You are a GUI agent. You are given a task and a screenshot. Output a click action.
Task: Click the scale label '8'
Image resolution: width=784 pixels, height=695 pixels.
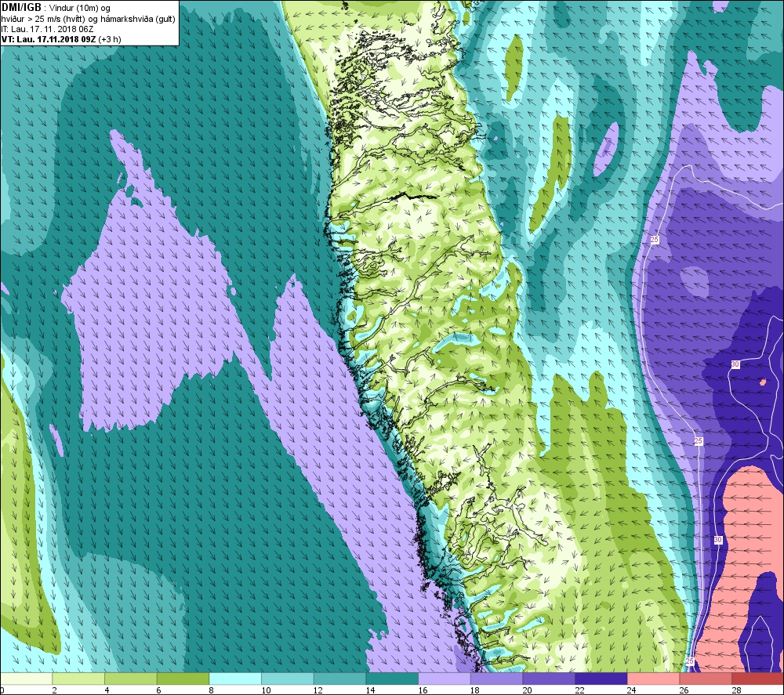click(x=211, y=690)
